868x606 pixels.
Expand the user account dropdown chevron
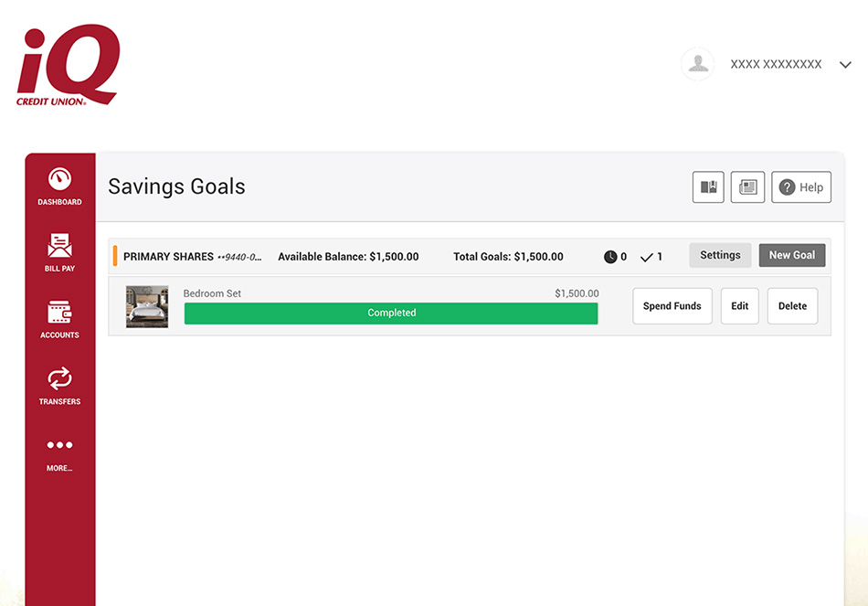845,65
